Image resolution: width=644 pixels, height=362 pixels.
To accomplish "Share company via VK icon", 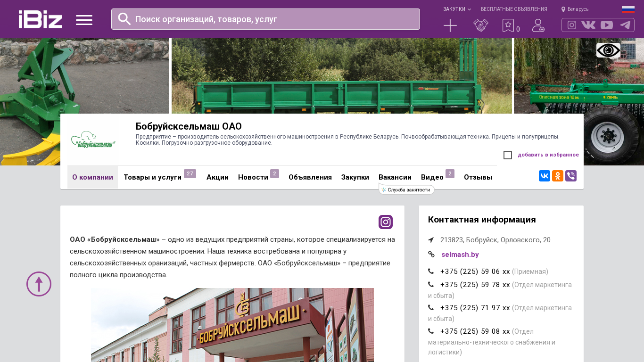I will pos(545,176).
